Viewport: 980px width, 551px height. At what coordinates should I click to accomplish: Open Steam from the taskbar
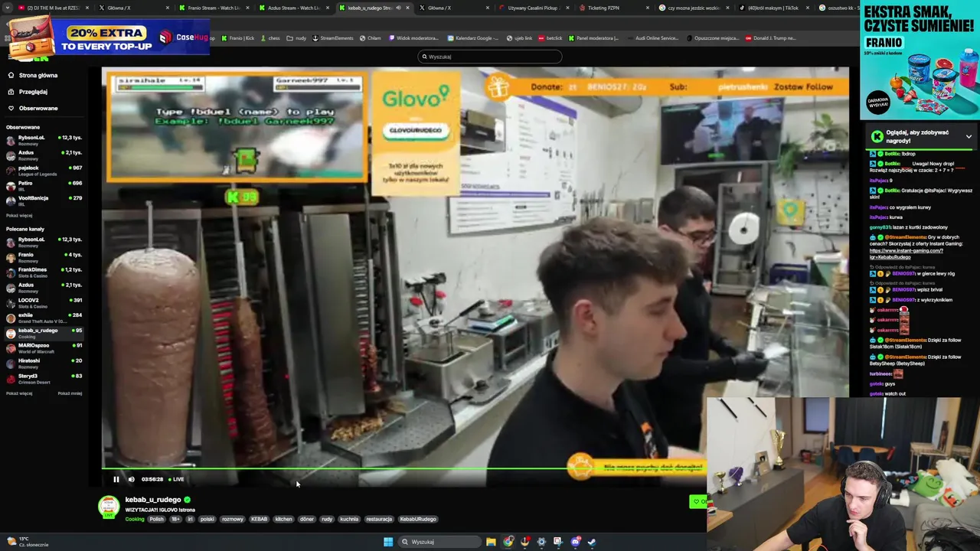(x=592, y=542)
